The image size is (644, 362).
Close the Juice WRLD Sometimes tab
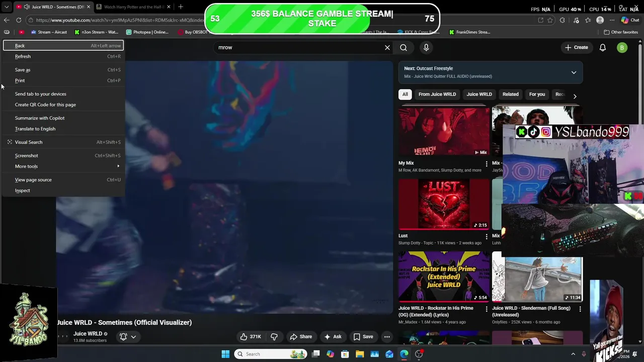click(89, 7)
